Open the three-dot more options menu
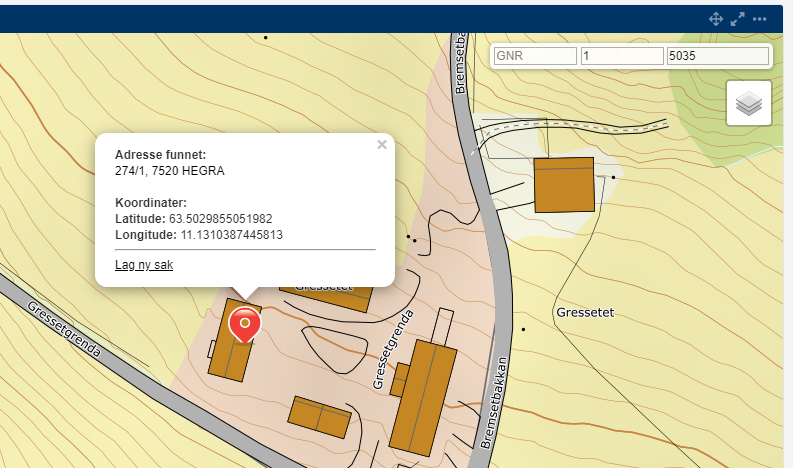 pos(760,19)
